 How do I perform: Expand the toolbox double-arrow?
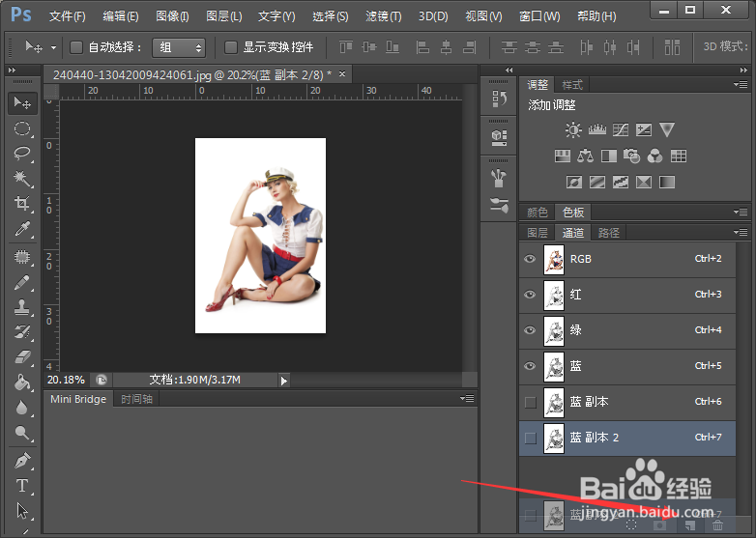[12, 71]
